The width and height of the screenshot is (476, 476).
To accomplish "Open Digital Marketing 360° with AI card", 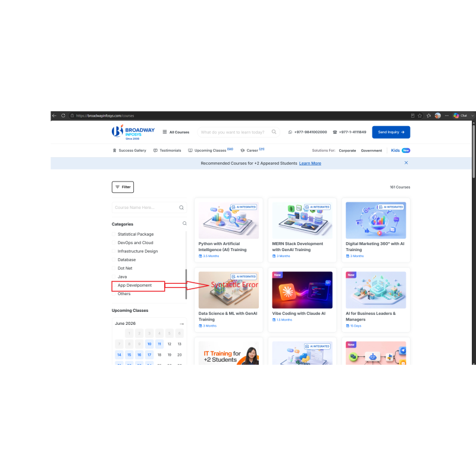I will pyautogui.click(x=376, y=230).
